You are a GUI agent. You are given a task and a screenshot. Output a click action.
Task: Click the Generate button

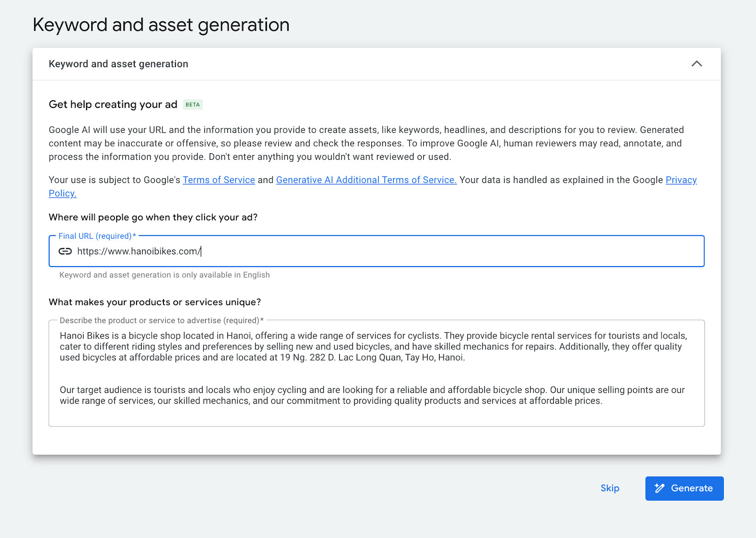684,488
